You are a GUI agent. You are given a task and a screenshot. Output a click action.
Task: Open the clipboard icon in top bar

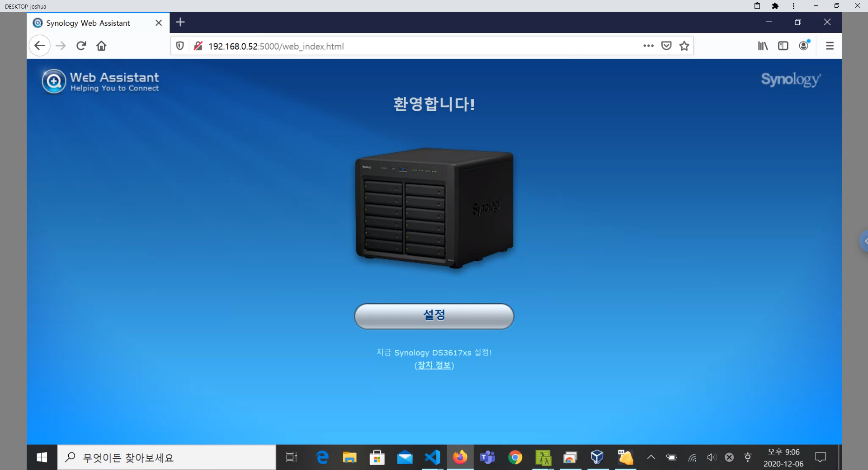click(x=757, y=6)
